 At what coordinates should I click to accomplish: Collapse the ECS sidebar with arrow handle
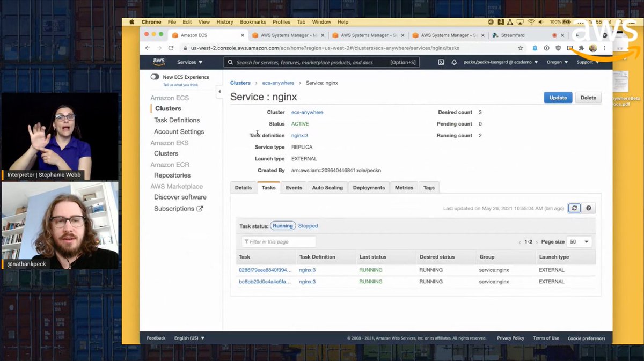coord(219,92)
